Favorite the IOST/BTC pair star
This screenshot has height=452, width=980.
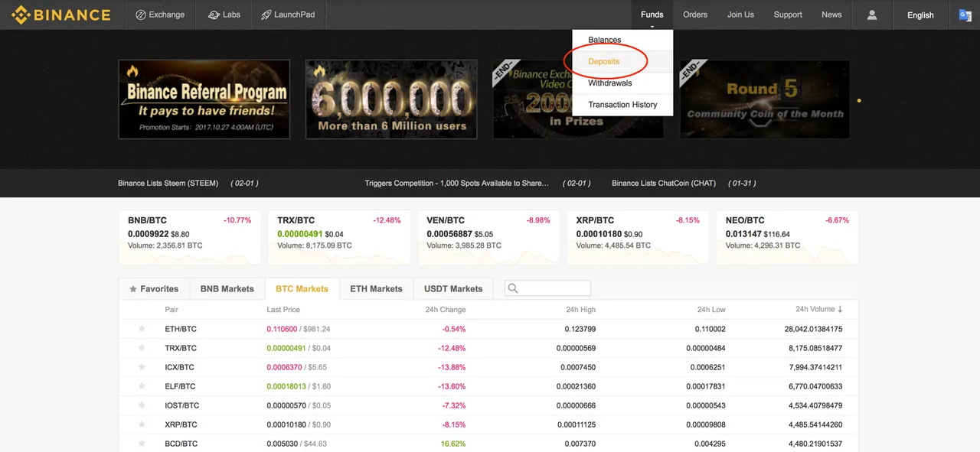pos(142,405)
